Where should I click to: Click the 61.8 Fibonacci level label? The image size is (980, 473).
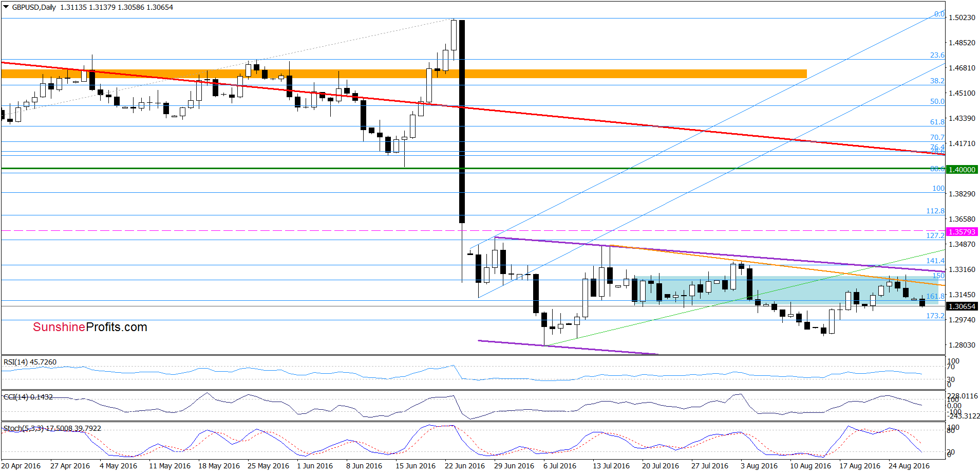pyautogui.click(x=937, y=122)
